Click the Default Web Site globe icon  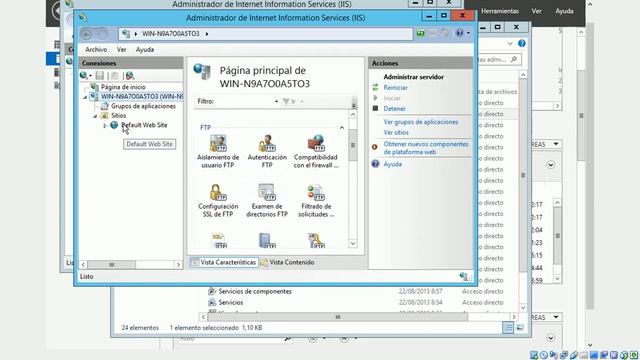point(114,125)
